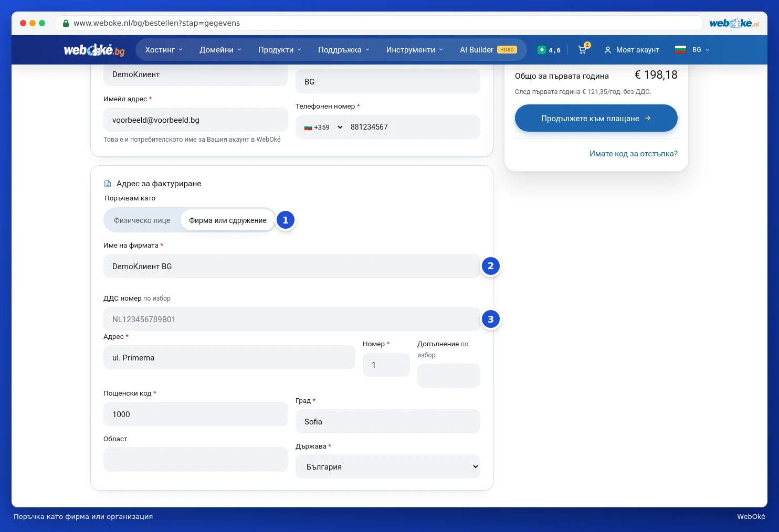
Task: Open the shopping cart icon
Action: (583, 50)
